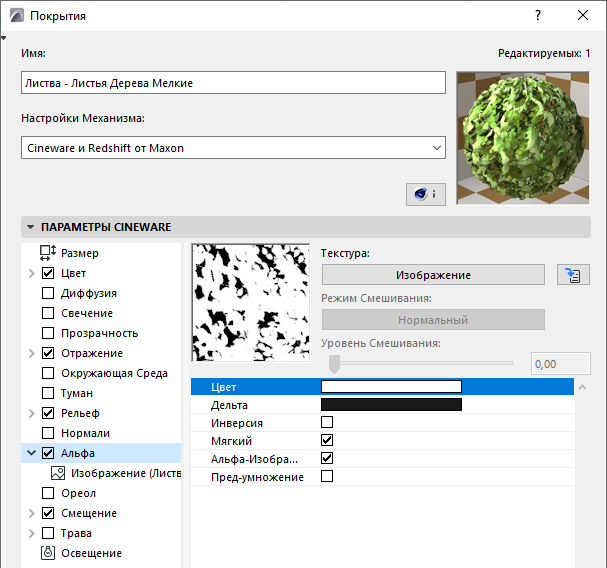Enable the Трава channel checkbox

(x=48, y=533)
